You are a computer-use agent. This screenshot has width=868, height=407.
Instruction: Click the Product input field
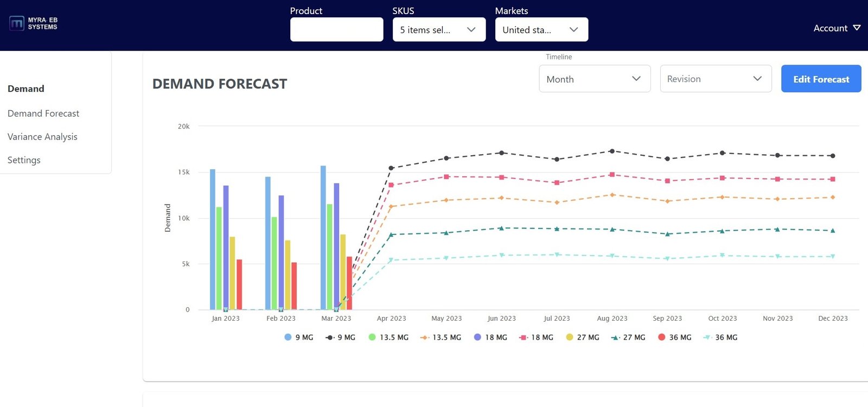336,29
